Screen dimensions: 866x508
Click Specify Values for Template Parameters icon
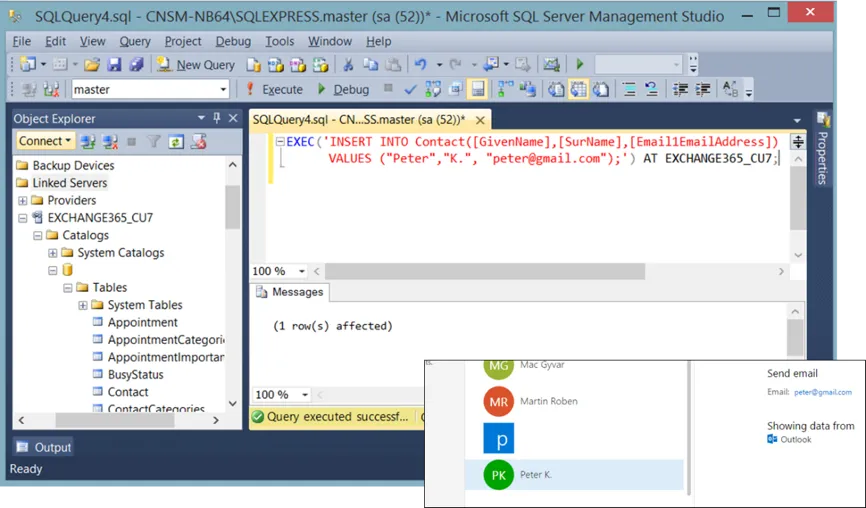point(730,89)
